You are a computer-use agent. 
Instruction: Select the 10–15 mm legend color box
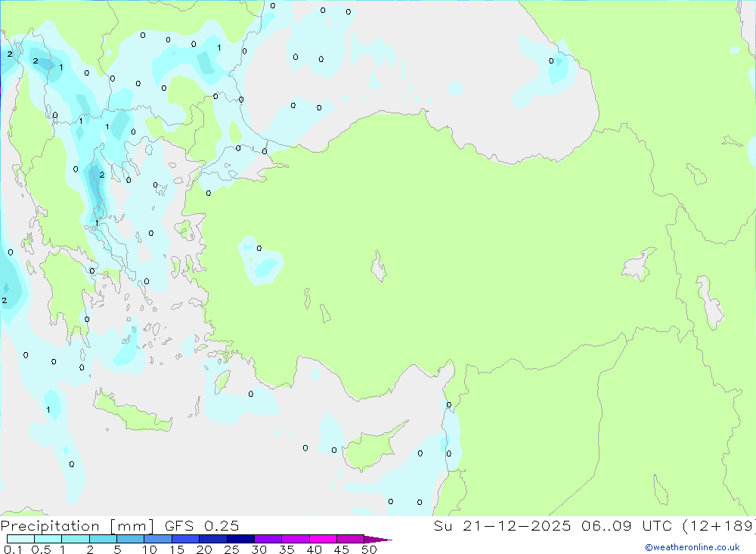click(x=158, y=539)
